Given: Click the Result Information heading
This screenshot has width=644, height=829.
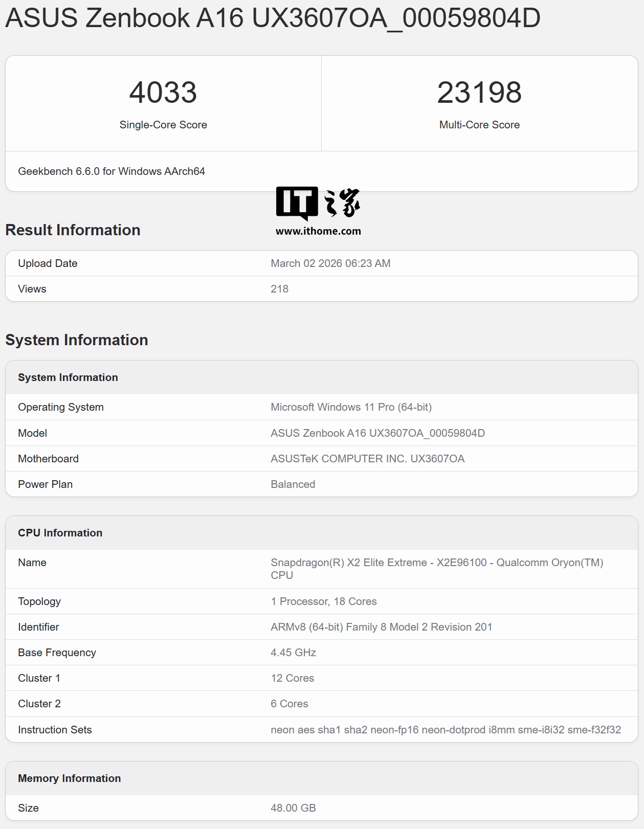Looking at the screenshot, I should [x=73, y=230].
